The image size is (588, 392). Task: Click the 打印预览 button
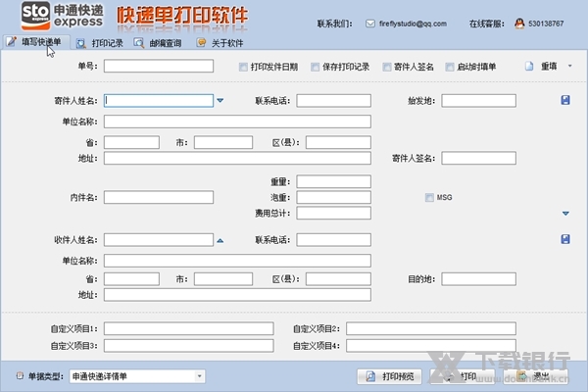coord(389,376)
